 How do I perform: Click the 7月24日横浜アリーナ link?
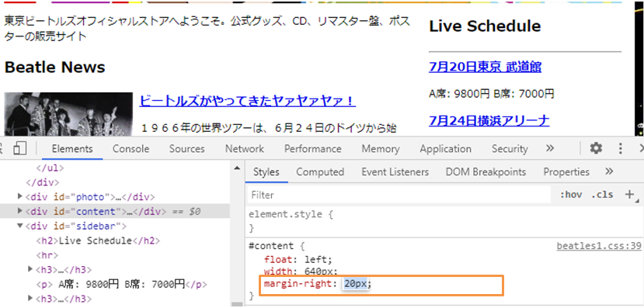[x=489, y=120]
